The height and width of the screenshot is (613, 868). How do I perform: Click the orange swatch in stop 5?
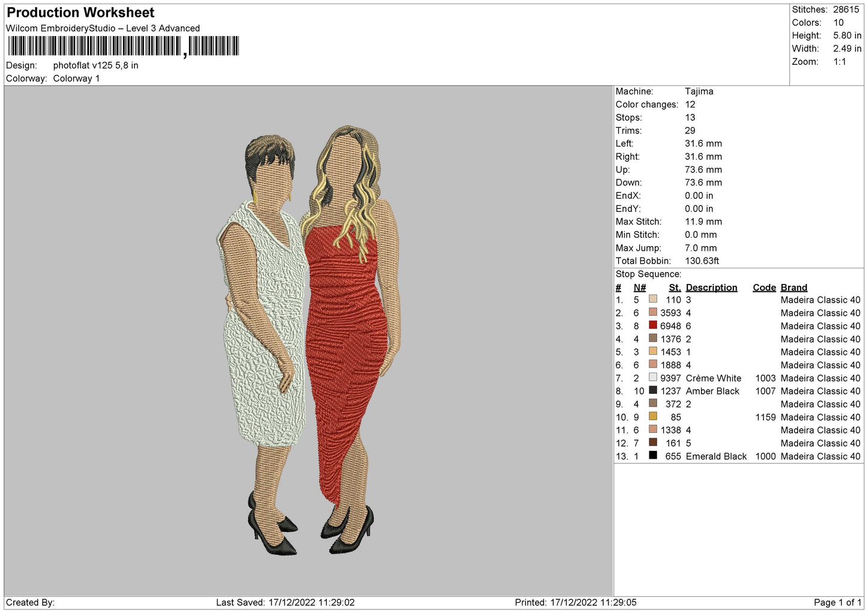coord(653,351)
